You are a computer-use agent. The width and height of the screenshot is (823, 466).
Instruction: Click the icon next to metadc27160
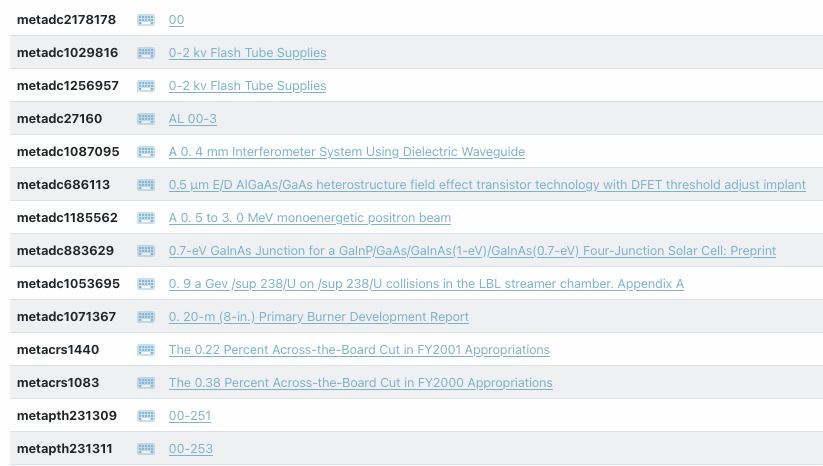(146, 119)
